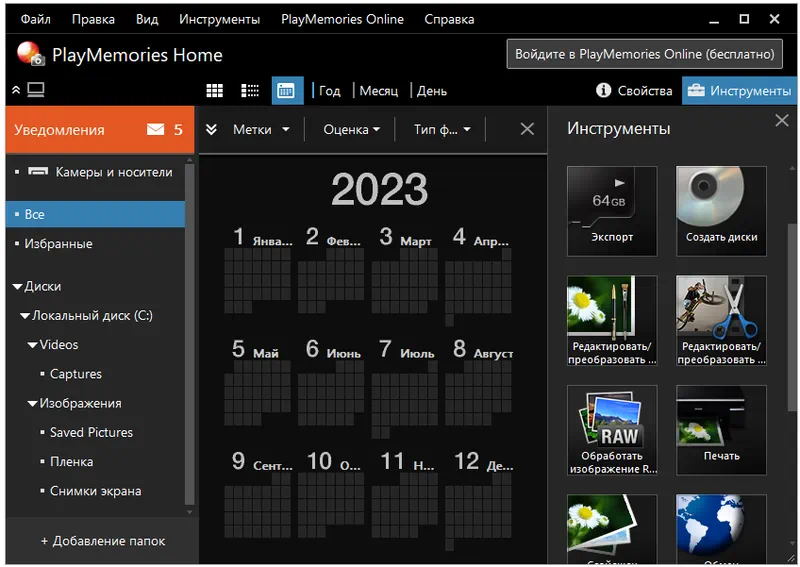Select month 3 Март in calendar
The width and height of the screenshot is (800, 567).
pos(405,270)
